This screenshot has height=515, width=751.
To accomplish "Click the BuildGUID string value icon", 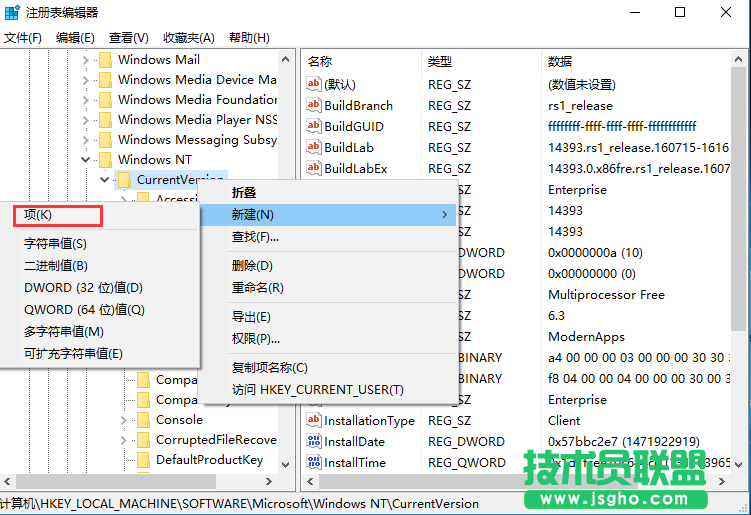I will click(314, 127).
